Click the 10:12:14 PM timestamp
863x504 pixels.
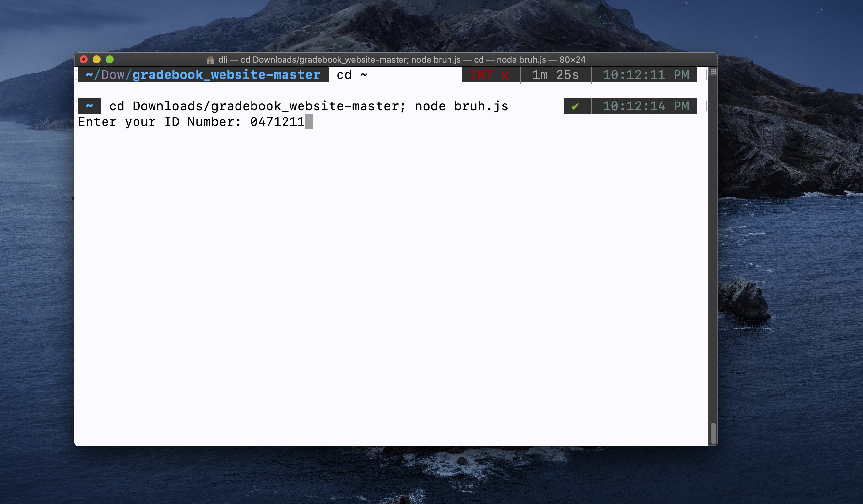click(645, 106)
